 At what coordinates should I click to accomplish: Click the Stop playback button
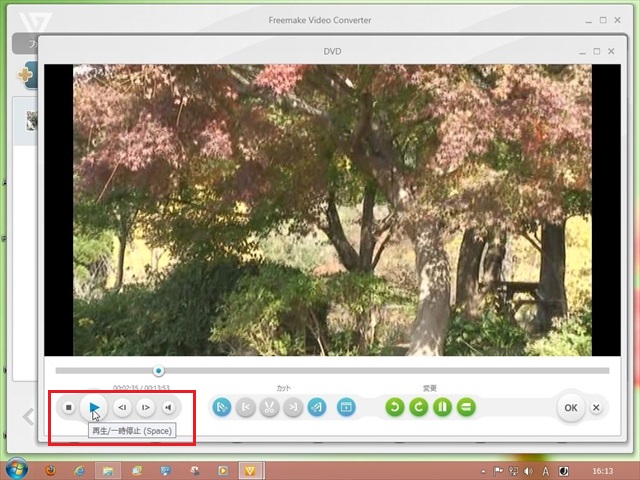click(x=68, y=407)
